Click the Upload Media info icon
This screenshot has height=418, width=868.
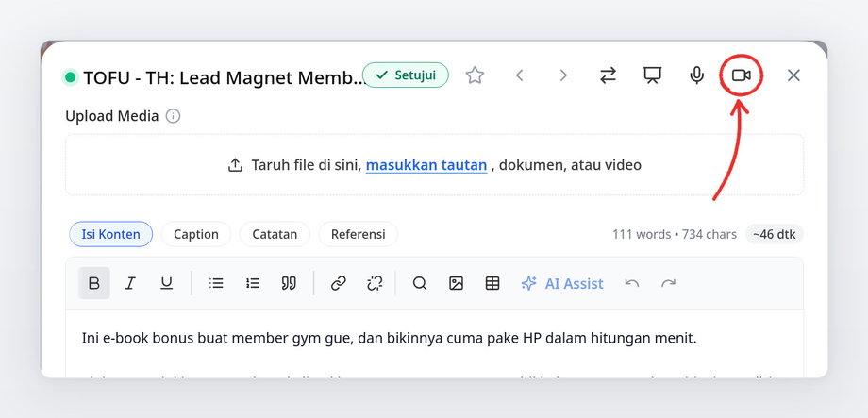(x=174, y=116)
